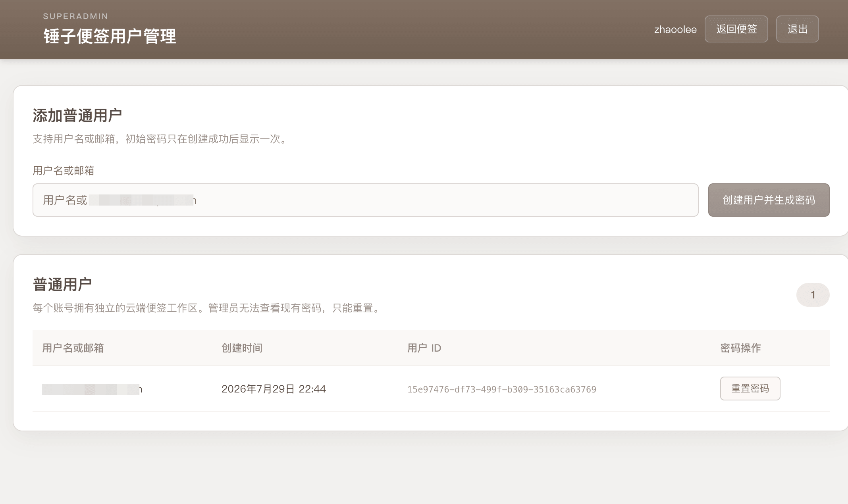
Task: Click the description starting with 每个账号拥有独立
Action: pyautogui.click(x=206, y=308)
